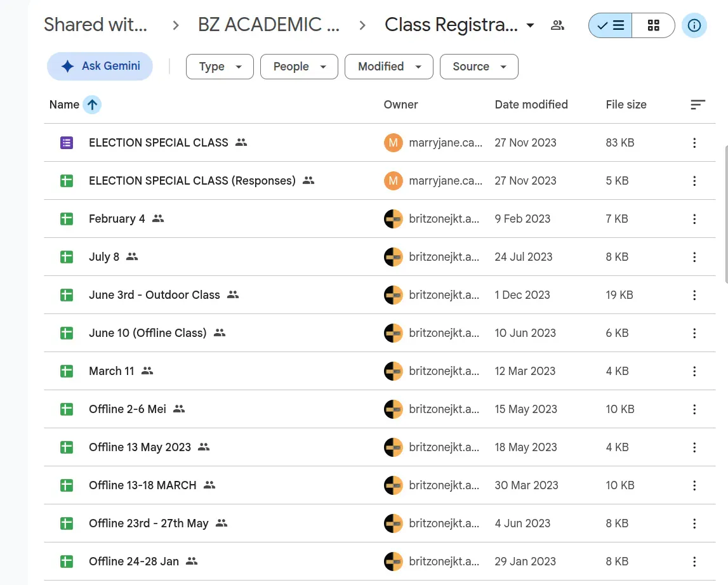This screenshot has width=728, height=585.
Task: Click the Date modified column header
Action: (x=531, y=105)
